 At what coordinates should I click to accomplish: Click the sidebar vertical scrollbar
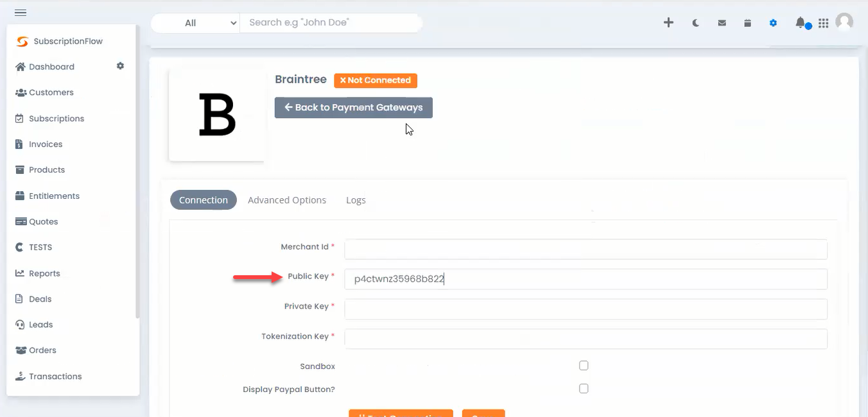(x=137, y=171)
